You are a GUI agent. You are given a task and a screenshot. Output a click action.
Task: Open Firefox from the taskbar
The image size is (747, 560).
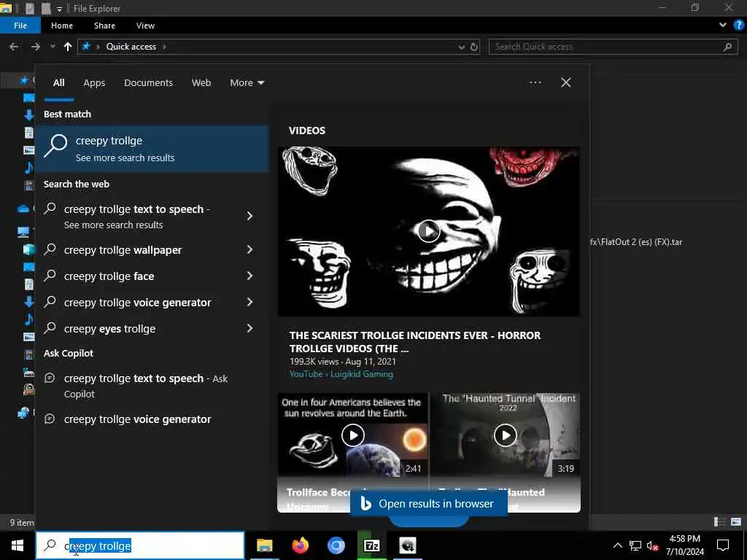click(300, 545)
